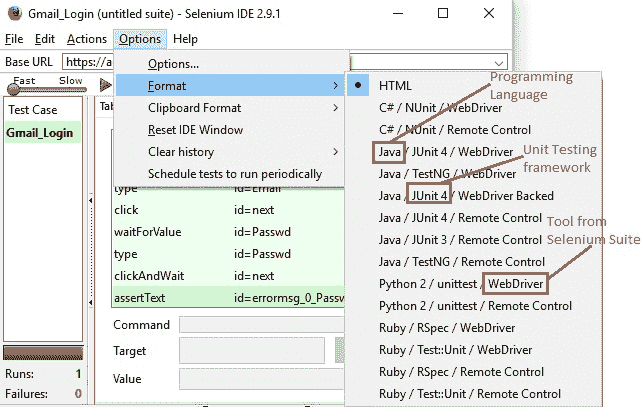
Task: Choose Java / JUnit 4 / WebDriver format
Action: click(x=446, y=152)
